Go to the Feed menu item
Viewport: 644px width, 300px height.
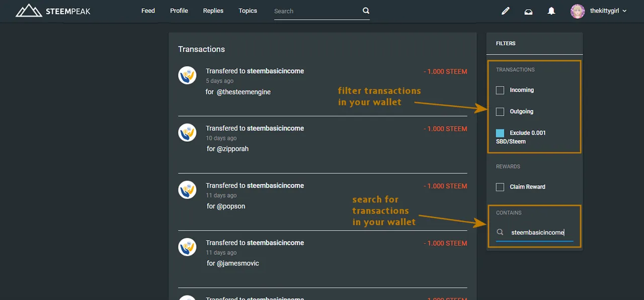coord(148,11)
